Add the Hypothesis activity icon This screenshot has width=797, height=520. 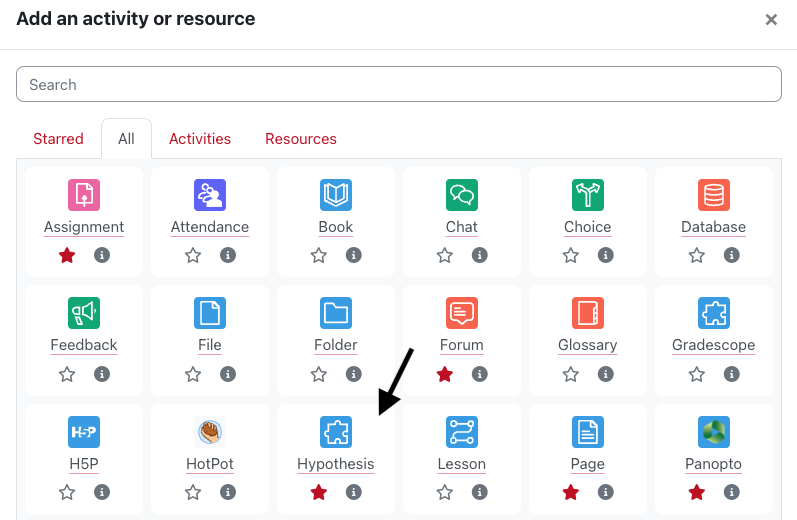[x=336, y=432]
